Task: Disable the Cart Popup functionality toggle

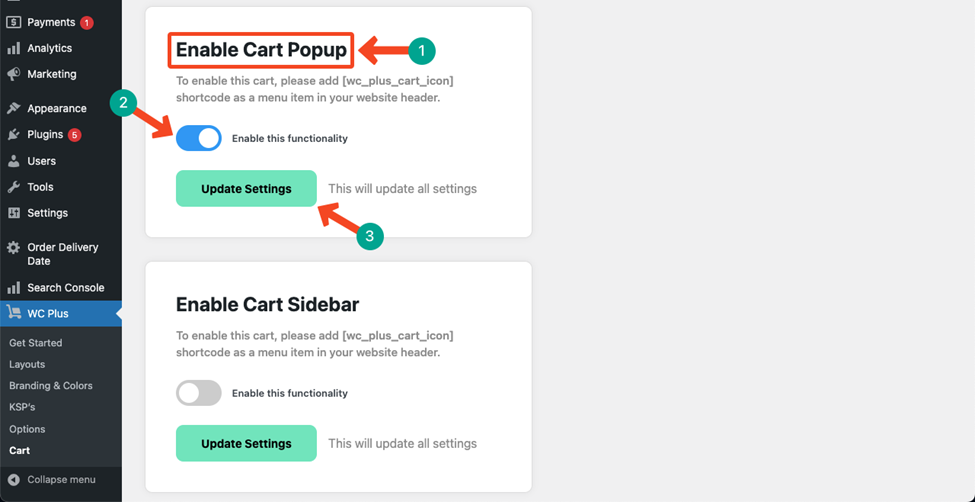Action: pos(199,138)
